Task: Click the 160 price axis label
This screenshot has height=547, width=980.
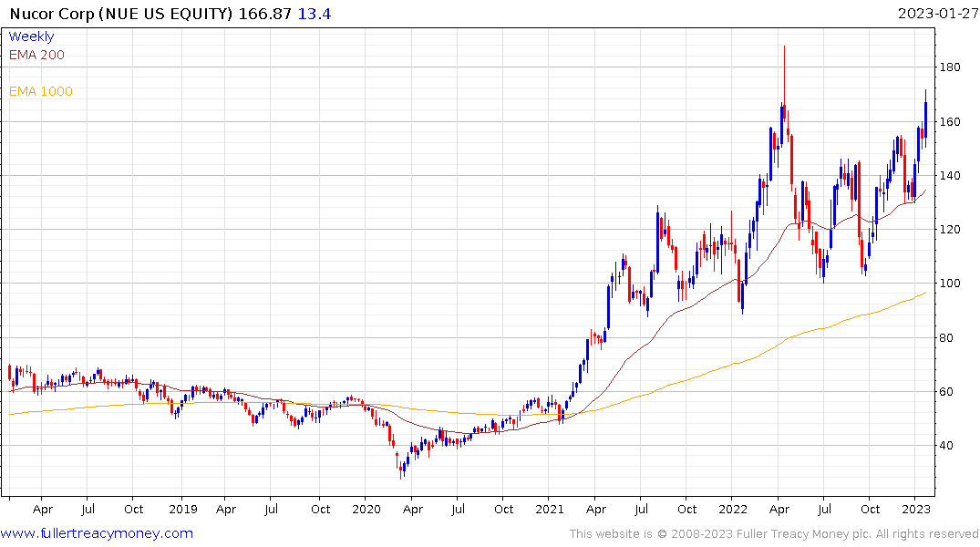Action: pyautogui.click(x=950, y=122)
